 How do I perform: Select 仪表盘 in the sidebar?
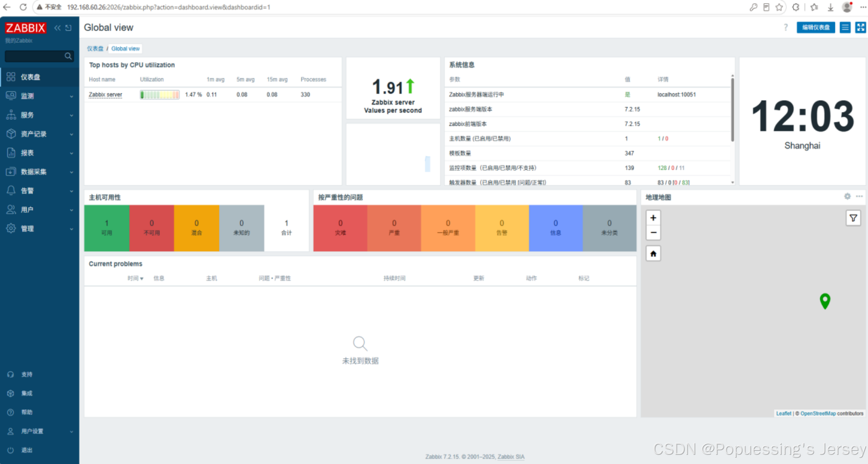(39, 77)
